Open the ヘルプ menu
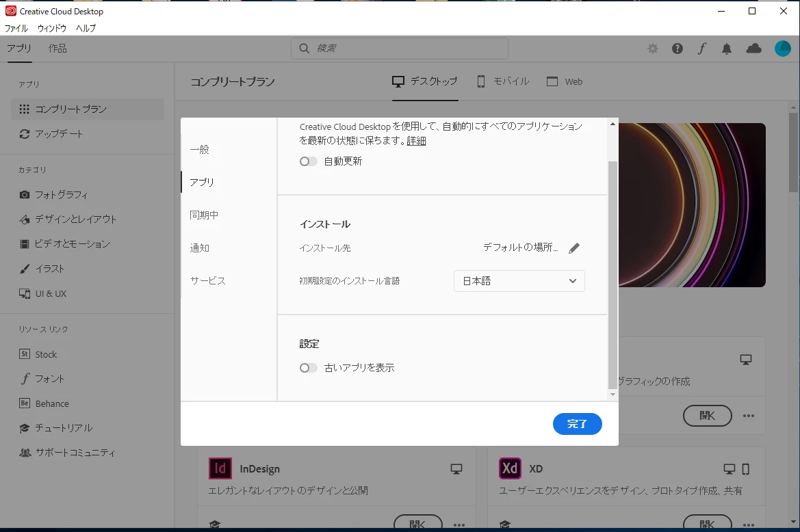The image size is (800, 532). pos(86,28)
